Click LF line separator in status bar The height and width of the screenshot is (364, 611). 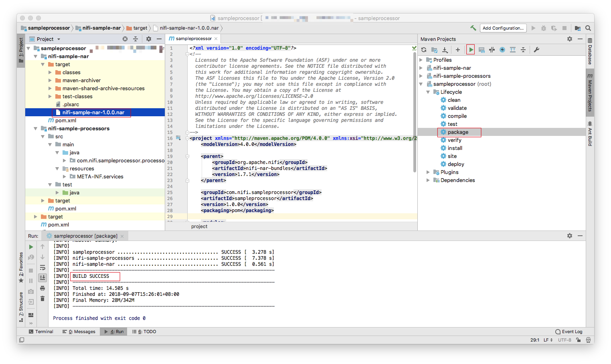548,340
